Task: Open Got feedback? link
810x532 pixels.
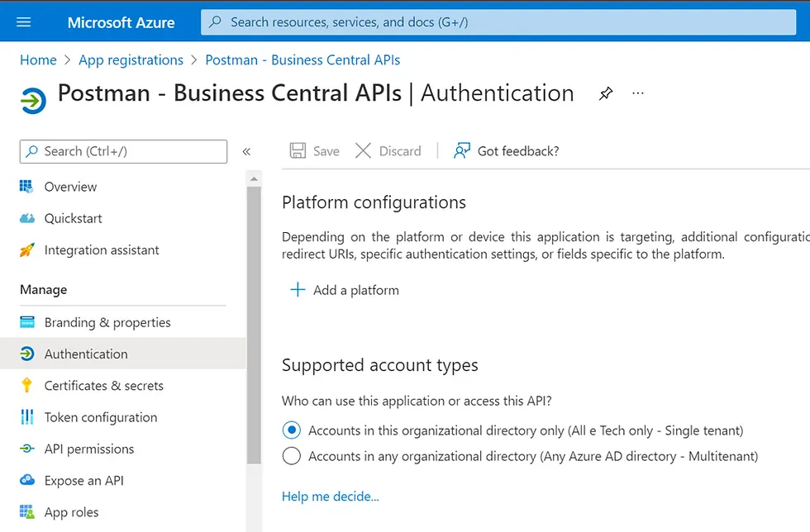Action: click(x=518, y=151)
